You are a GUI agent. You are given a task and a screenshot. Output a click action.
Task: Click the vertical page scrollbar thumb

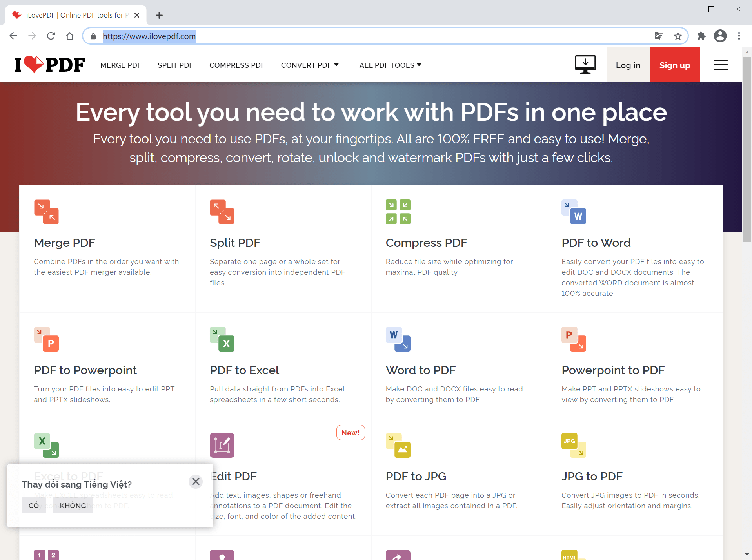747,149
